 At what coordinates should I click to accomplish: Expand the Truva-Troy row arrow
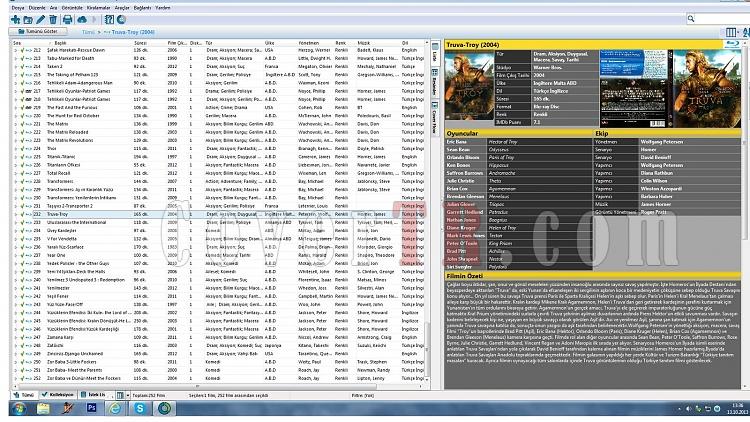click(16, 214)
